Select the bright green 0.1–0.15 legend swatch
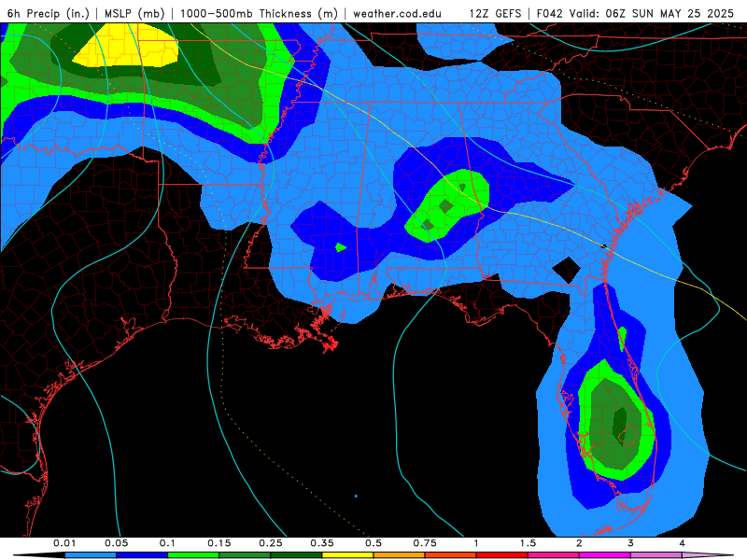747x560 pixels. (193, 555)
